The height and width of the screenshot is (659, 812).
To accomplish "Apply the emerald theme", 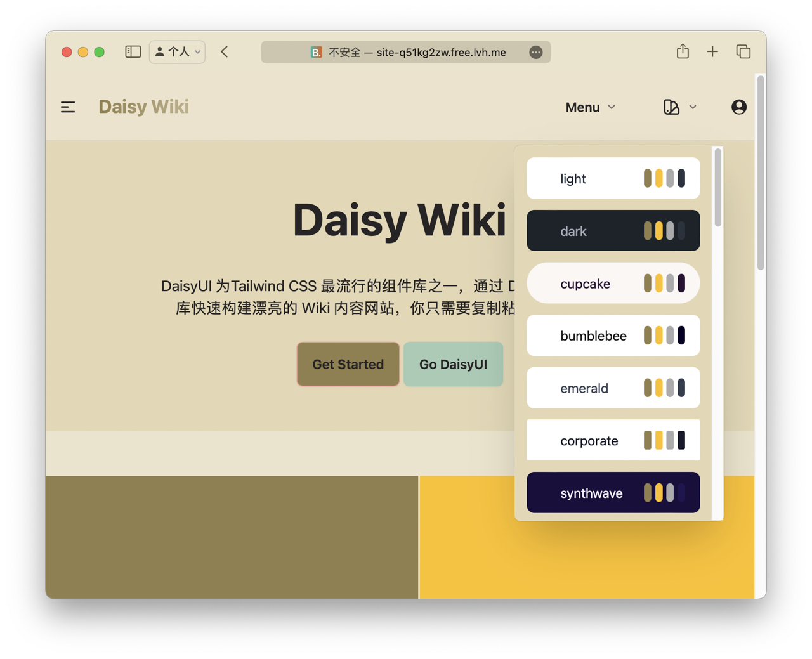I will [613, 388].
